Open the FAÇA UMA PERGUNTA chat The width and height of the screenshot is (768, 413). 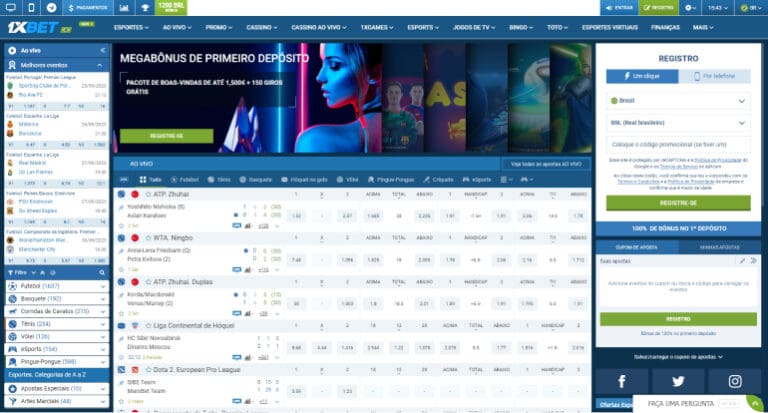(681, 404)
